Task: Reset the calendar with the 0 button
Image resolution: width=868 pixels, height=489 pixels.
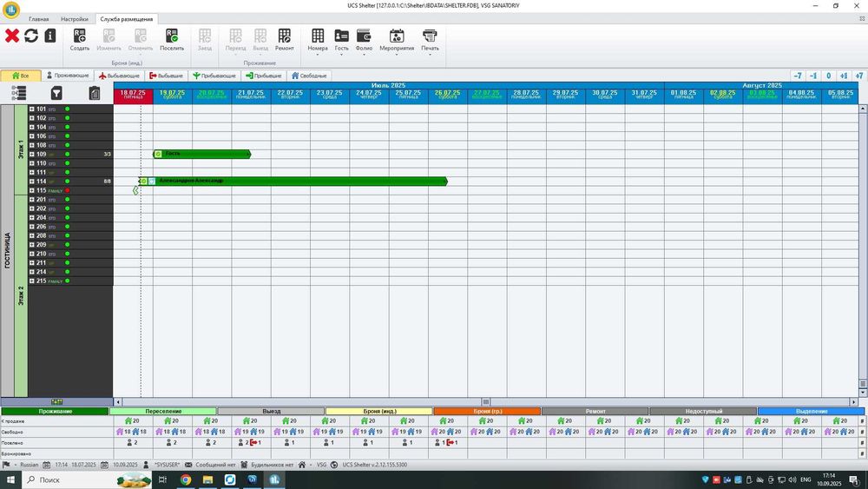Action: [x=829, y=76]
